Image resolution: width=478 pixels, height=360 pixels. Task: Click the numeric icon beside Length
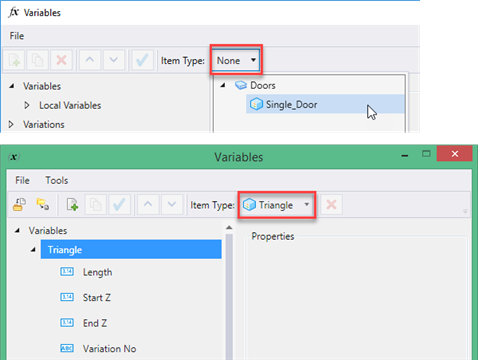coord(67,272)
